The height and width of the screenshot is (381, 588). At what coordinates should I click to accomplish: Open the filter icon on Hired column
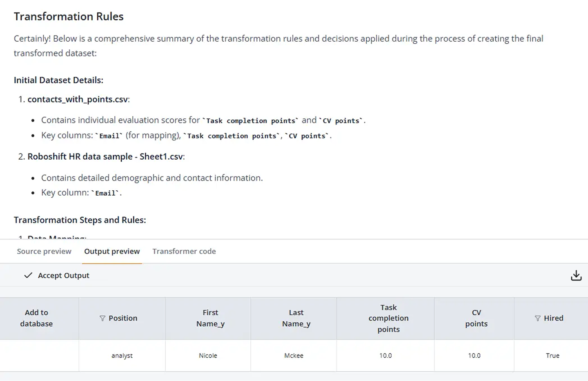pos(537,319)
